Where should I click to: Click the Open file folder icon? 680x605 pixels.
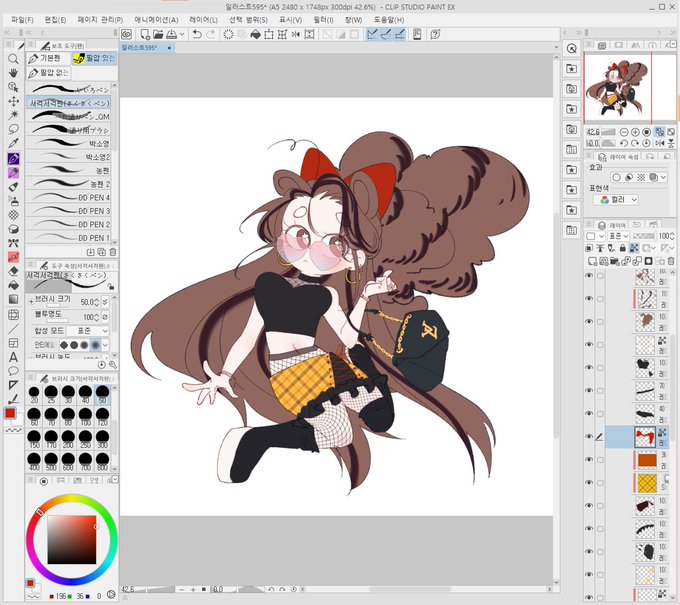click(x=158, y=34)
